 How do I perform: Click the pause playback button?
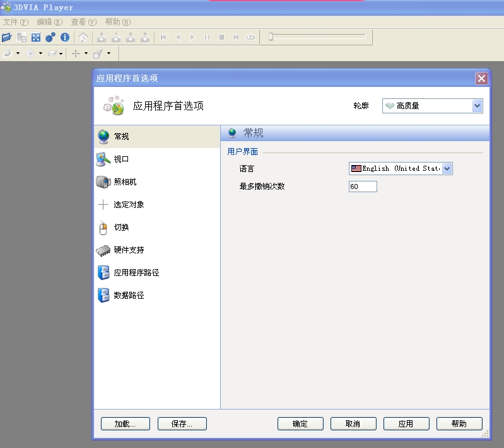(207, 37)
